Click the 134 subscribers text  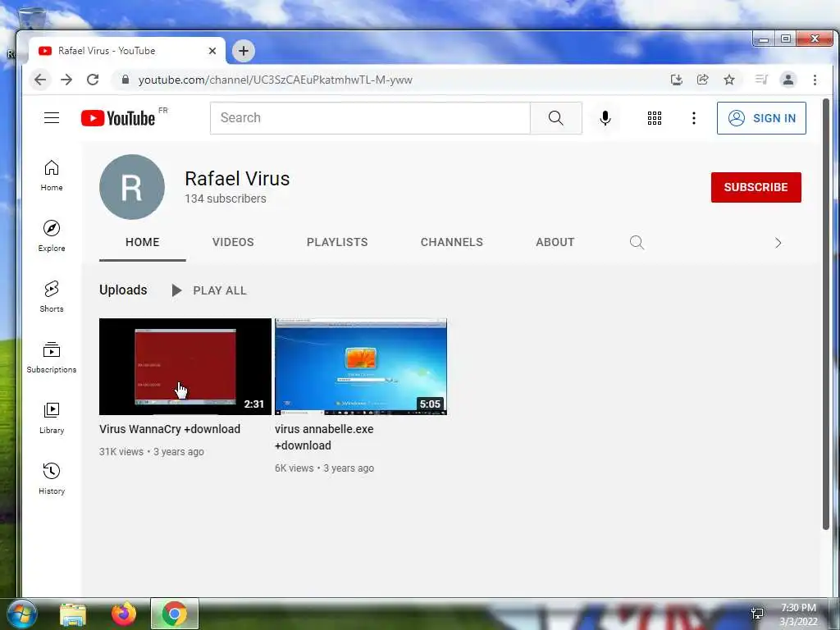tap(226, 199)
